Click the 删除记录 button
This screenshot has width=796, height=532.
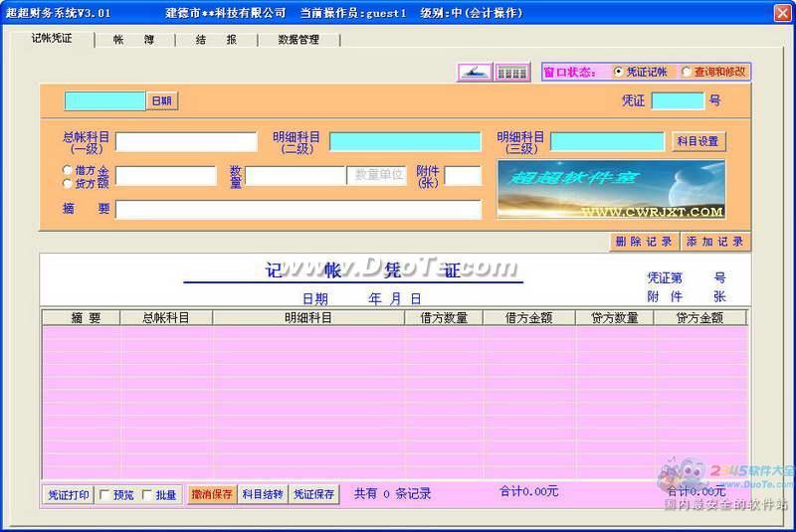tap(643, 242)
